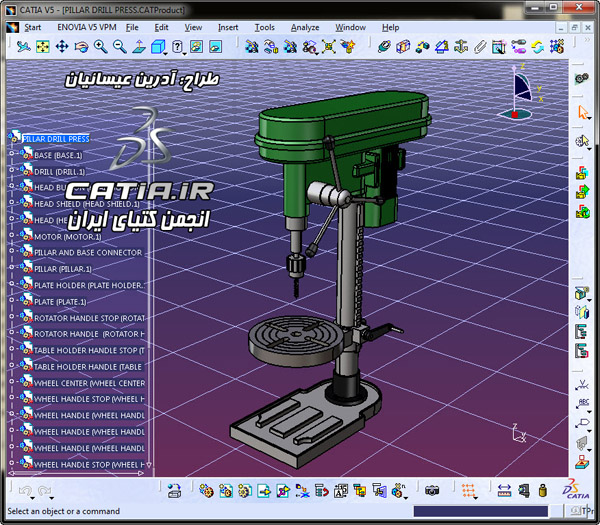The height and width of the screenshot is (525, 600).
Task: Select PILLAR AND BASE CONNECTOR tree item
Action: pos(88,253)
